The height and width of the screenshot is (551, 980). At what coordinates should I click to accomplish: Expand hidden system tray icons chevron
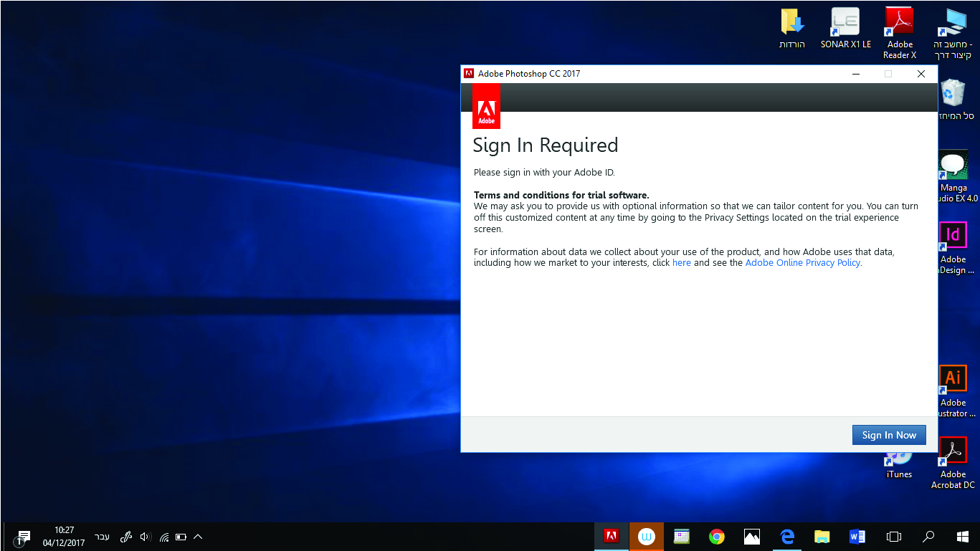point(198,537)
